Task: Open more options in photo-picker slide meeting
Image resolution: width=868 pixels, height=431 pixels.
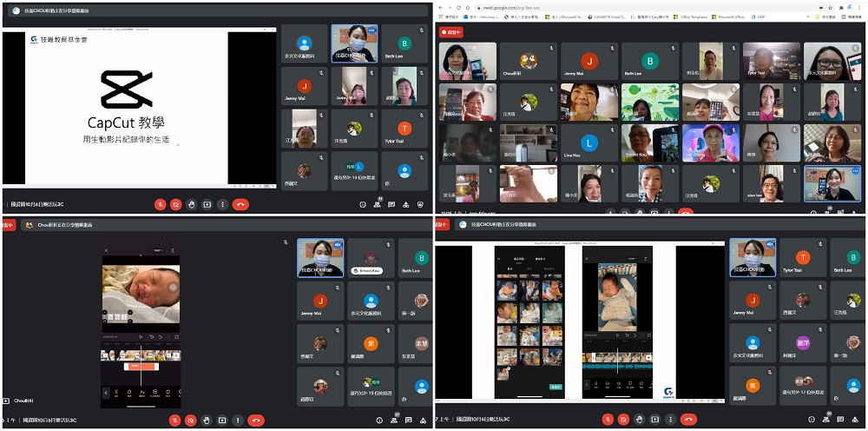Action: pos(670,420)
